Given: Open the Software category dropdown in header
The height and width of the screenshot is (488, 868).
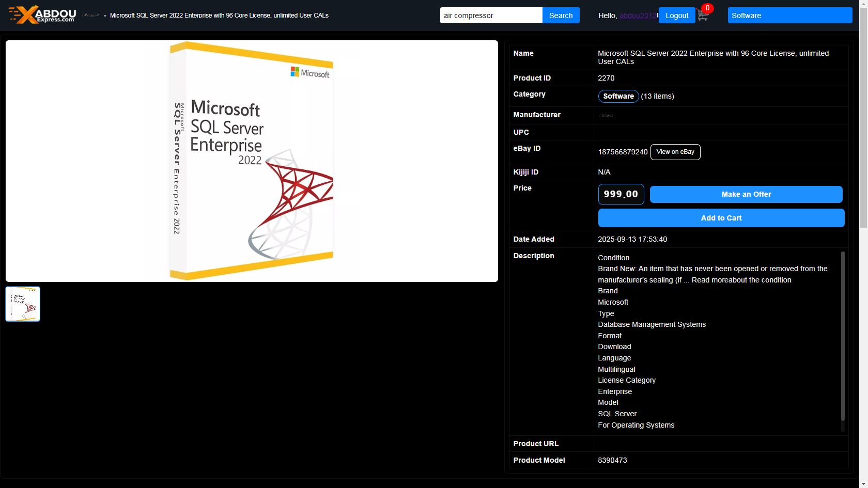Looking at the screenshot, I should [789, 15].
